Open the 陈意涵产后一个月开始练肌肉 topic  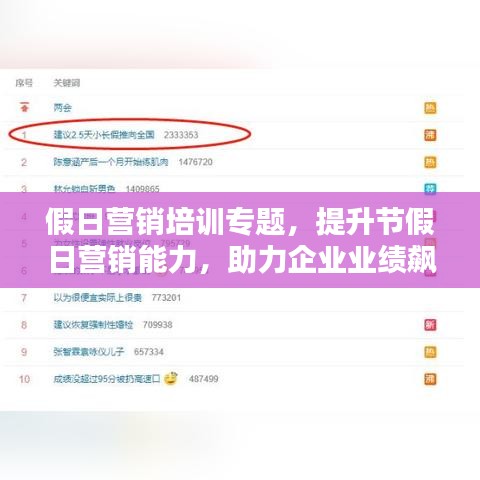(x=111, y=162)
